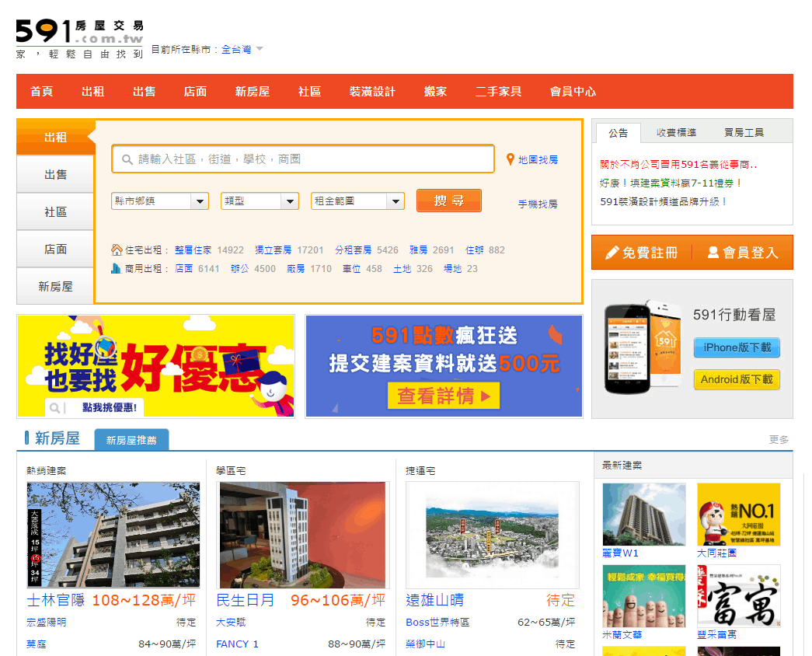Click the 更多 link for 新房屋
The image size is (812, 656).
coord(779,439)
